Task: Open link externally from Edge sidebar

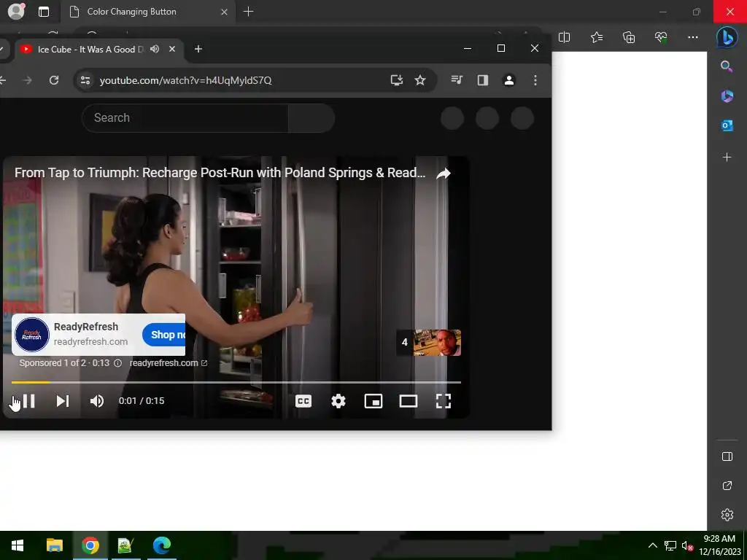Action: click(727, 486)
